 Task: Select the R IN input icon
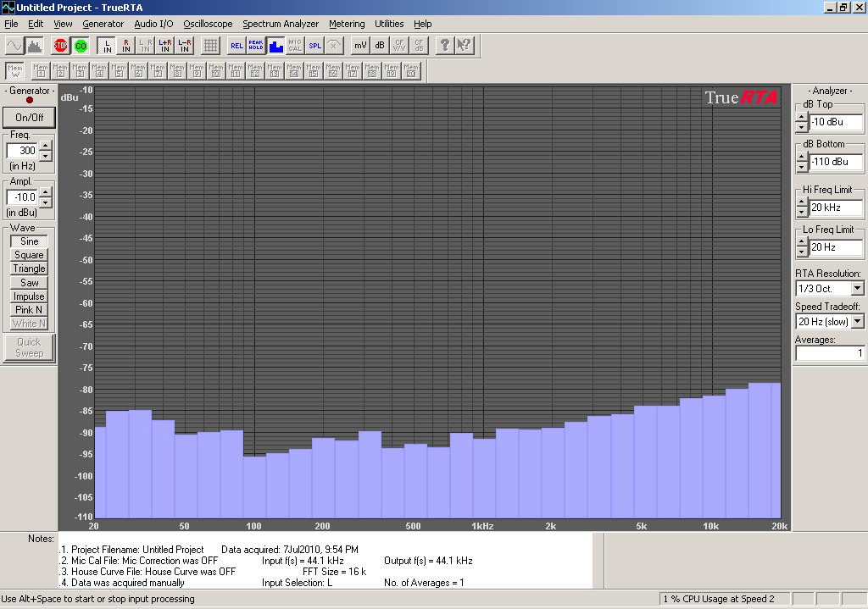point(126,46)
